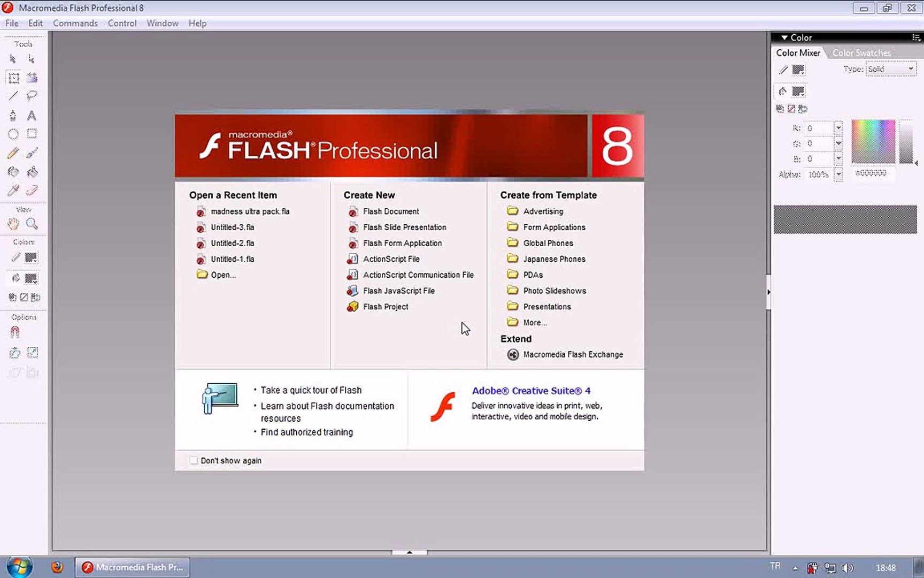The width and height of the screenshot is (924, 578).
Task: Expand bottom panel with arrow handle
Action: click(x=410, y=552)
